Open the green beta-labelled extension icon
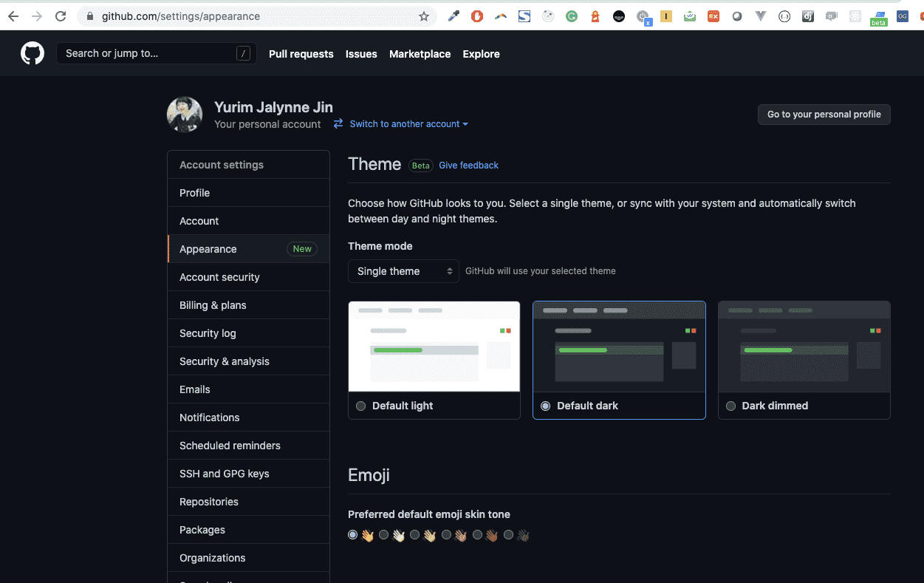The height and width of the screenshot is (583, 924). [x=878, y=18]
